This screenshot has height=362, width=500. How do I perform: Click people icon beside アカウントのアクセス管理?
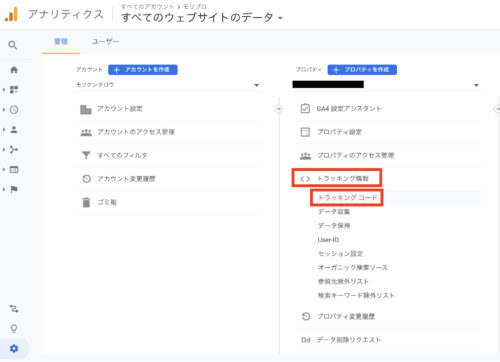86,132
